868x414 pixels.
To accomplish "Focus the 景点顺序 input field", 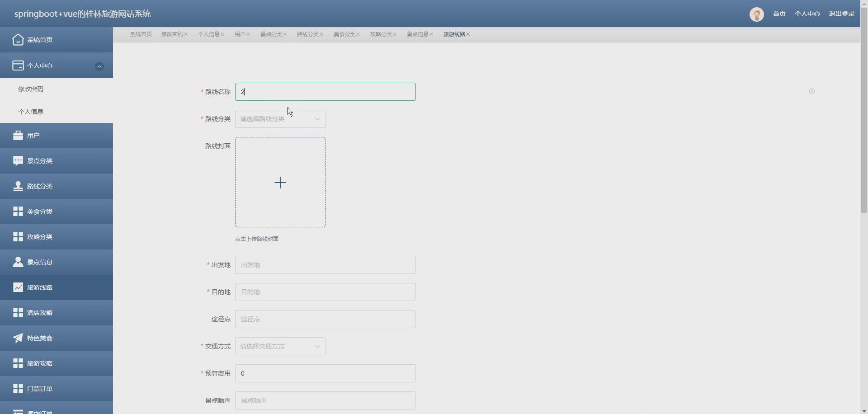I will pos(325,400).
